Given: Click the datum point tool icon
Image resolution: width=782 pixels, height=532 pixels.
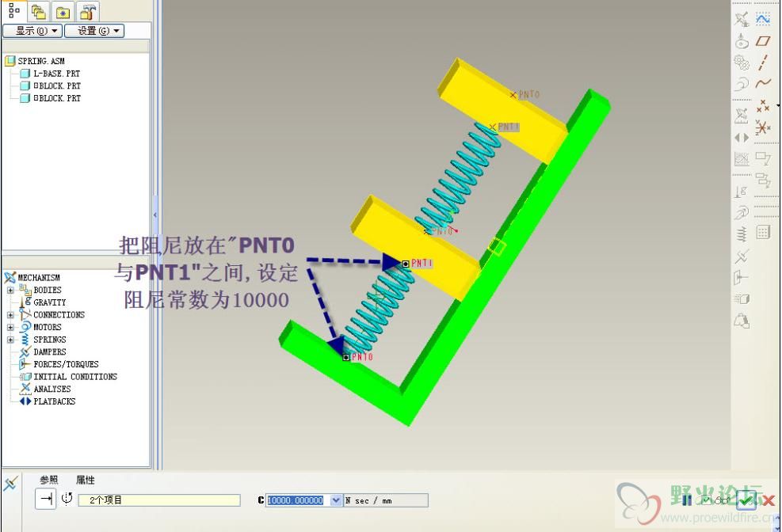Looking at the screenshot, I should coord(763,105).
